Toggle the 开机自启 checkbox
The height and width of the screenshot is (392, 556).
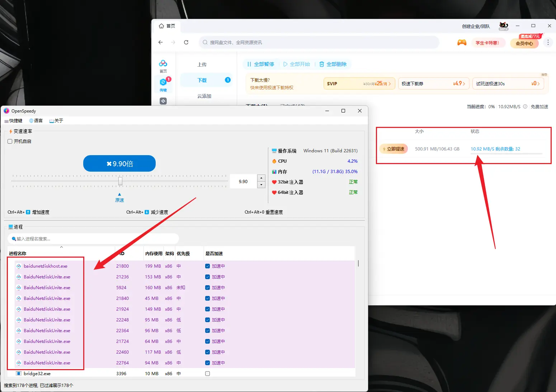(10, 142)
